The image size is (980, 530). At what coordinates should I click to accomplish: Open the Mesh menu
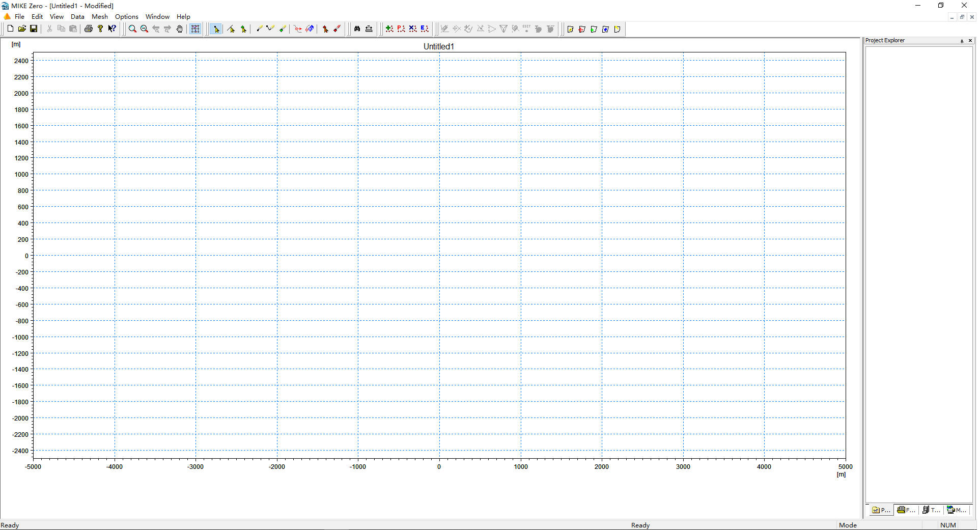99,17
